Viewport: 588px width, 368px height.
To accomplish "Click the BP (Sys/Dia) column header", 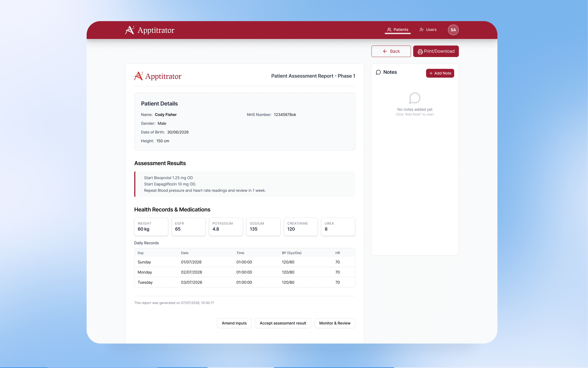I will pyautogui.click(x=291, y=253).
